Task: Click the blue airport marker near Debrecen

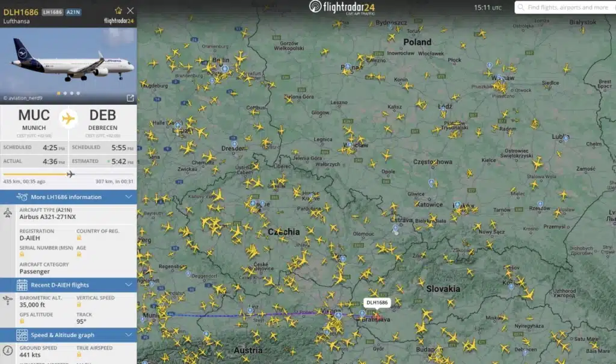Action: pos(525,353)
